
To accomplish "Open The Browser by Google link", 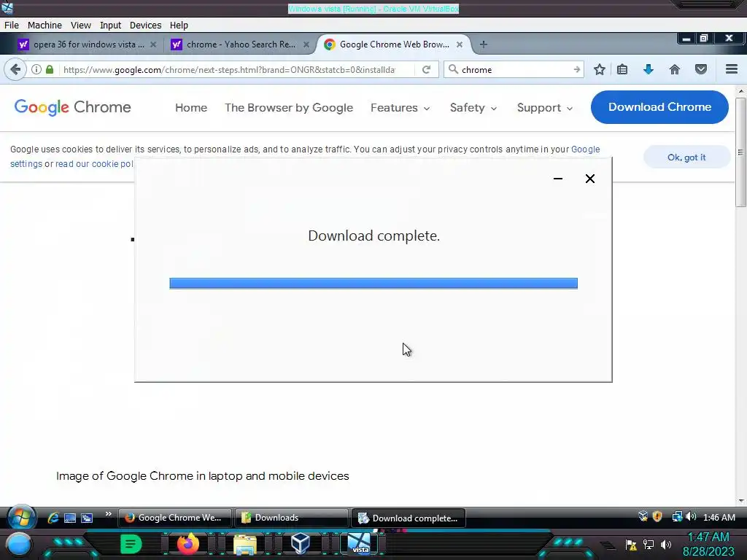I will [x=289, y=108].
